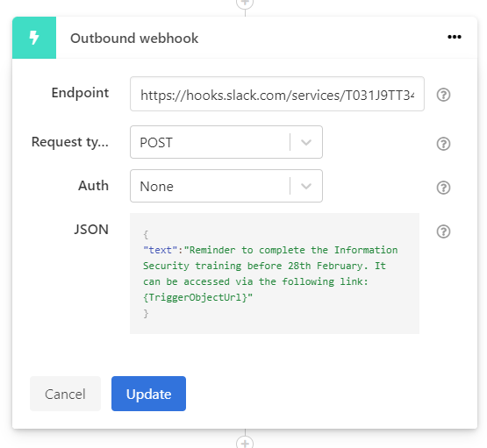Add a step using the bottom plus icon
Viewport: 487px width, 448px height.
coord(245,443)
